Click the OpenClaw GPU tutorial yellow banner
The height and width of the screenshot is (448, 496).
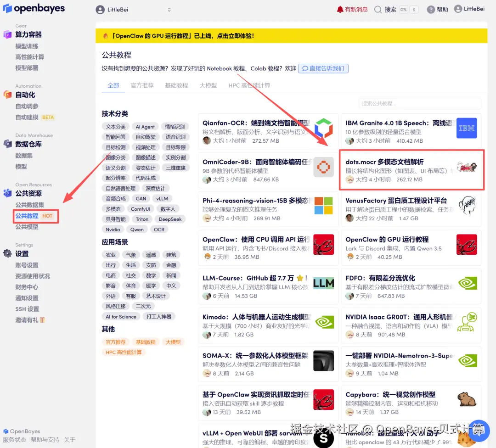[291, 36]
